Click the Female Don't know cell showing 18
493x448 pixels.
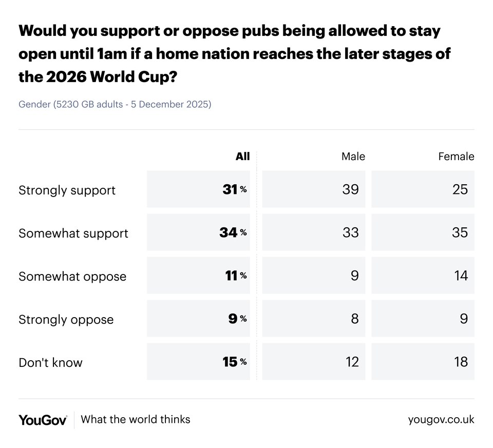tap(423, 362)
